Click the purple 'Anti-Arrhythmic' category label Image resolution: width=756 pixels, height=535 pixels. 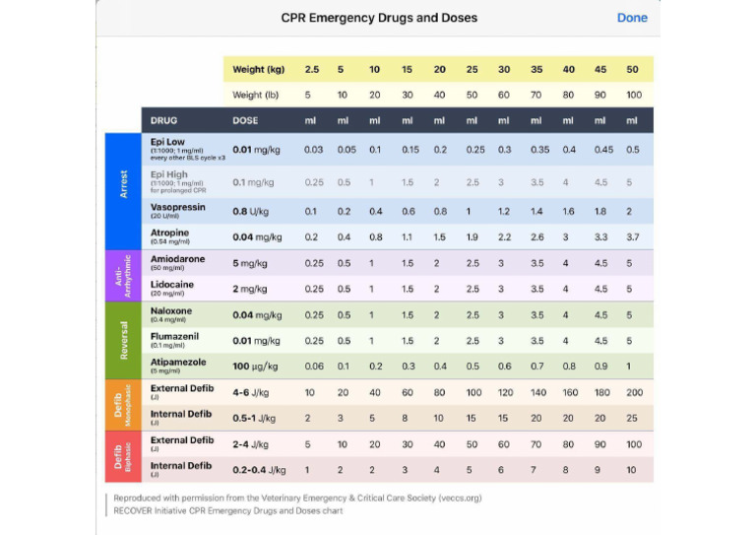click(123, 276)
